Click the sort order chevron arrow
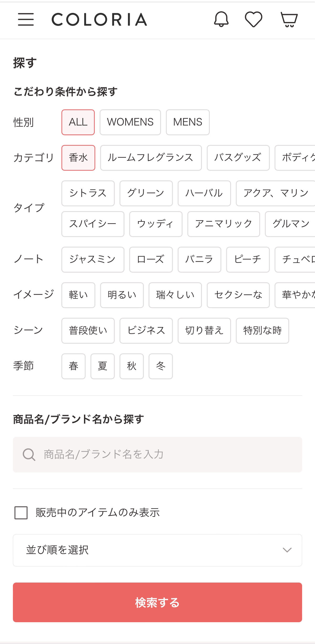315x644 pixels. click(x=287, y=550)
